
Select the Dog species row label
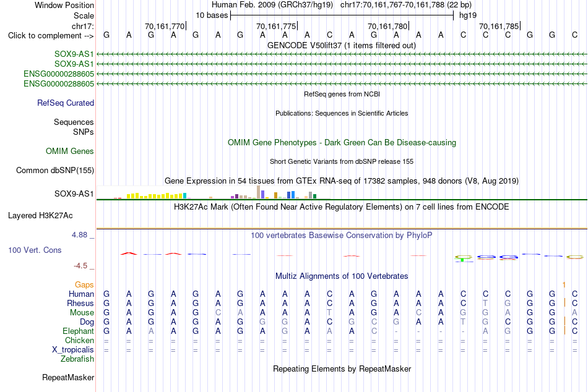pyautogui.click(x=87, y=322)
